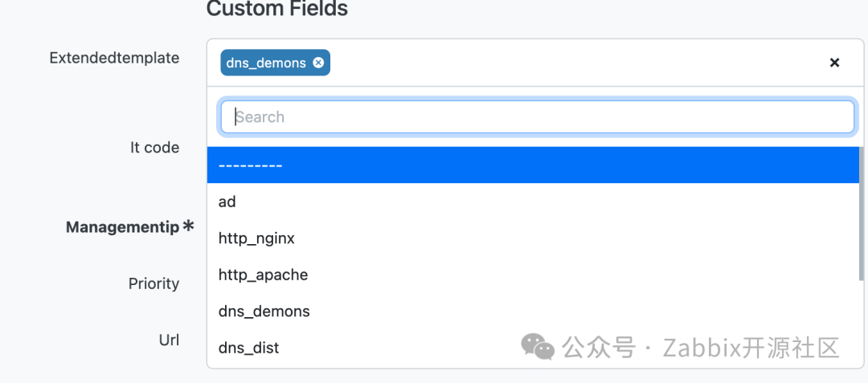Viewport: 868px width, 383px height.
Task: Remove the dns_demons selected tag
Action: click(318, 63)
